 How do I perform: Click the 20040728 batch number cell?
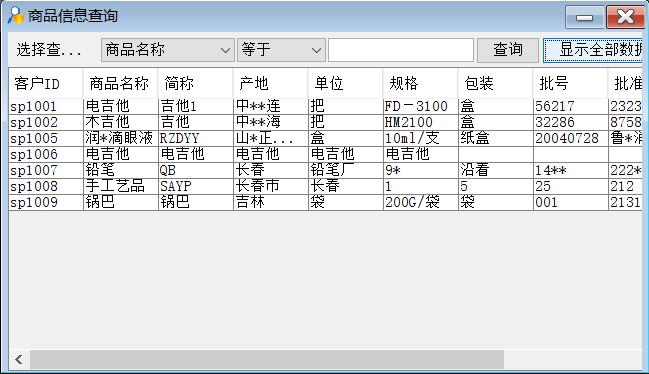[x=571, y=138]
